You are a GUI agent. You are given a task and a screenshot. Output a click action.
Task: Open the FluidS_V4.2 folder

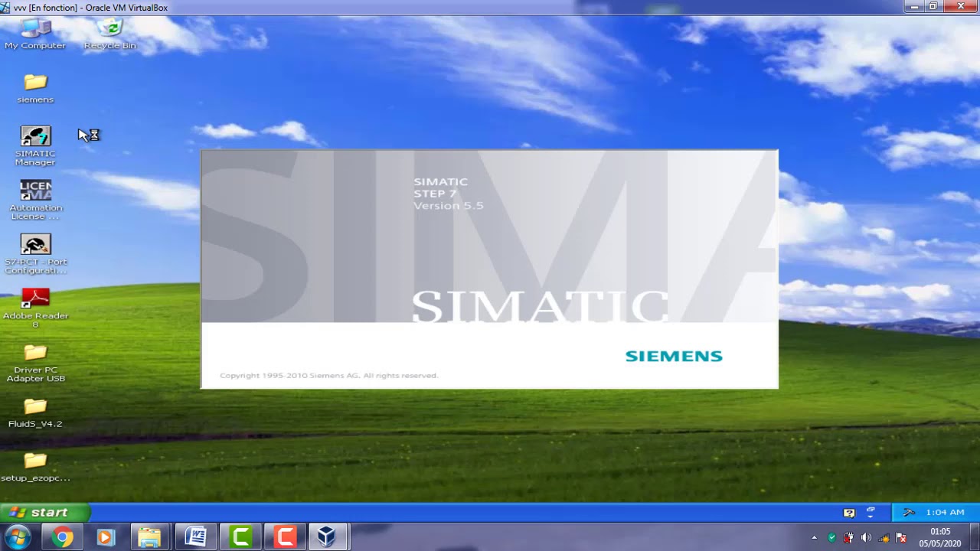click(x=35, y=412)
